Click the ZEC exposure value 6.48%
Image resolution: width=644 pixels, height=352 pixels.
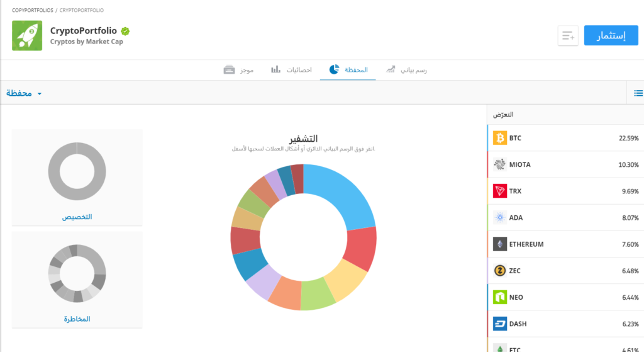pyautogui.click(x=630, y=271)
